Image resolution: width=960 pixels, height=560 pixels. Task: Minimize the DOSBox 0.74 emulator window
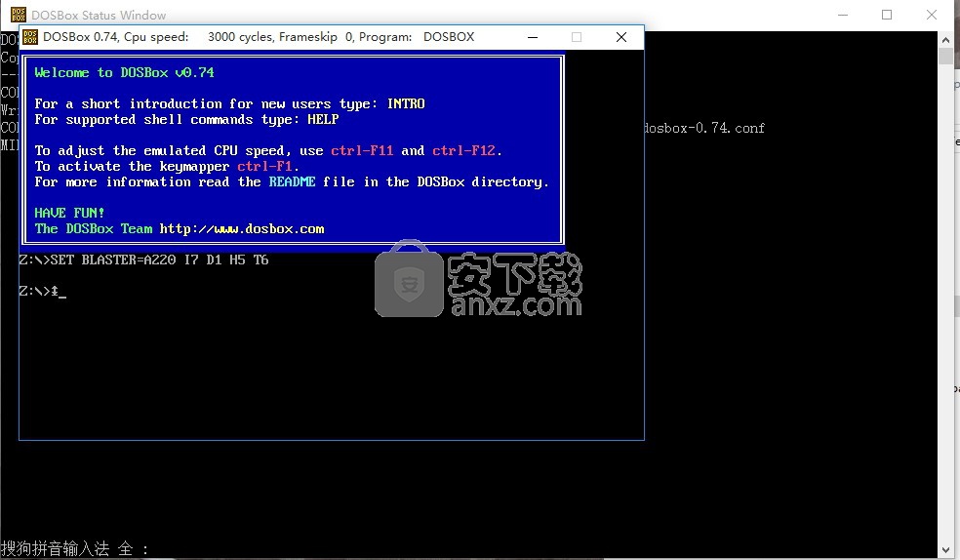(533, 37)
